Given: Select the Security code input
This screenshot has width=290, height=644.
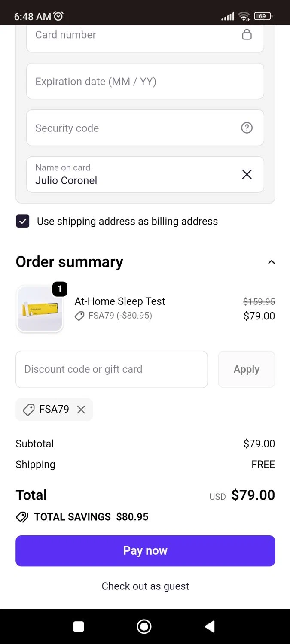Looking at the screenshot, I should coord(129,128).
